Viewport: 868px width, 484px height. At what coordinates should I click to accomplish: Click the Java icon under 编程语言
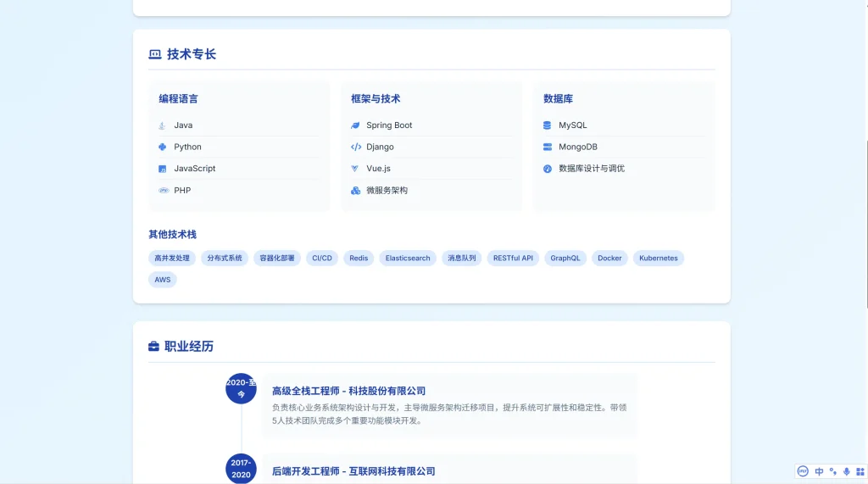tap(162, 125)
